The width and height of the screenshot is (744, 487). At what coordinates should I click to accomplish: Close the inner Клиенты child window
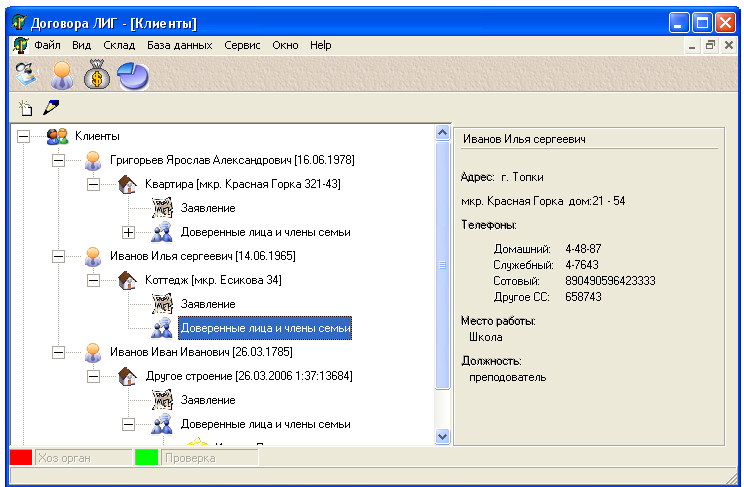coord(728,46)
